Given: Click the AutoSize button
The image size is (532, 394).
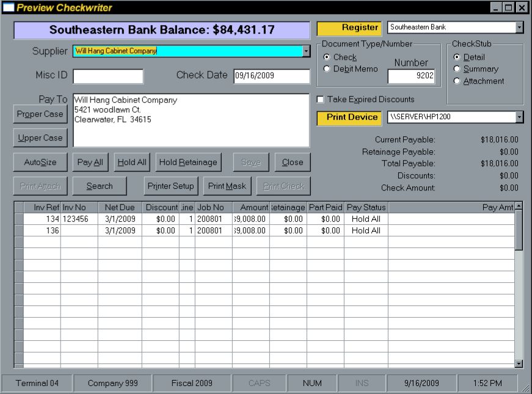Looking at the screenshot, I should [x=40, y=162].
